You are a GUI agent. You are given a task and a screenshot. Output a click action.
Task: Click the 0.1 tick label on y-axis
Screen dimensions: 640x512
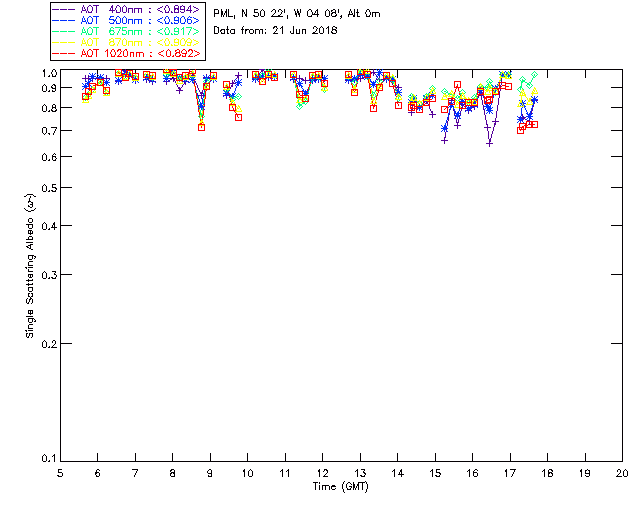(47, 459)
